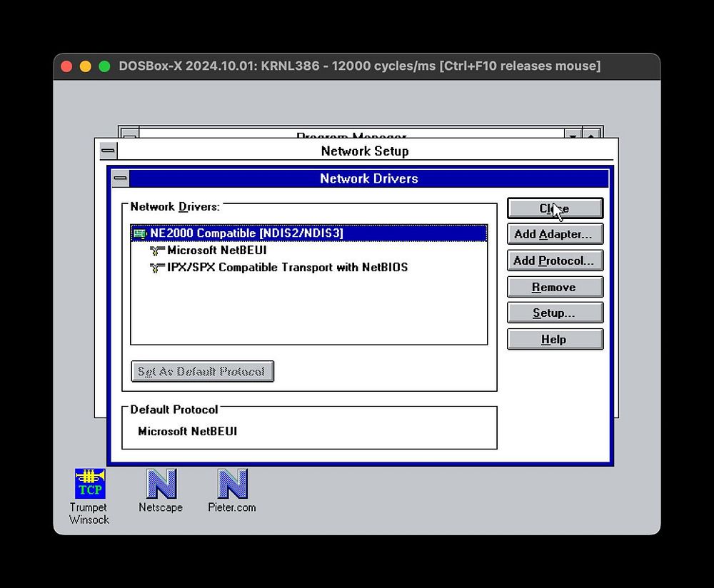714x588 pixels.
Task: Click the Microsoft NetBEUI protocol icon
Action: [157, 250]
